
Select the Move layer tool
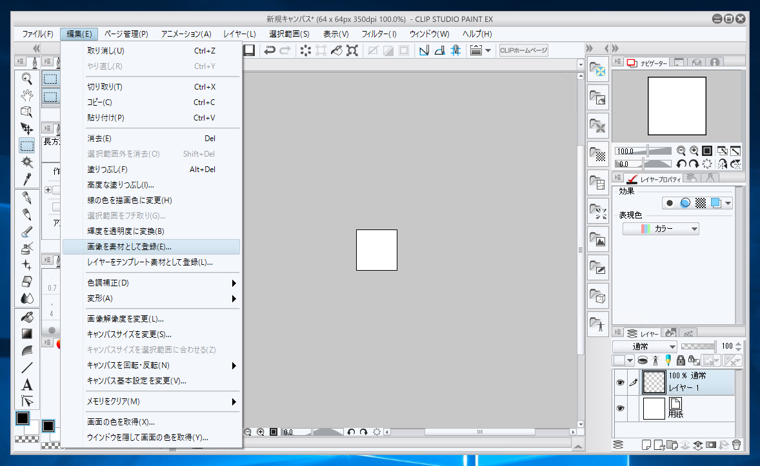[27, 129]
